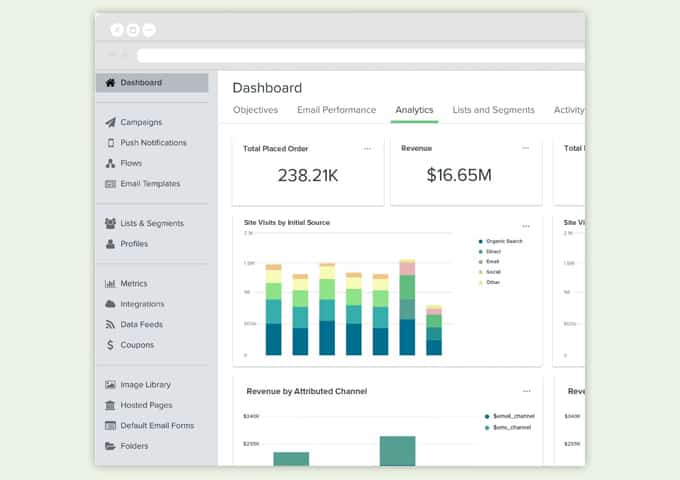Toggle Email series in Site Visits legend

(489, 261)
